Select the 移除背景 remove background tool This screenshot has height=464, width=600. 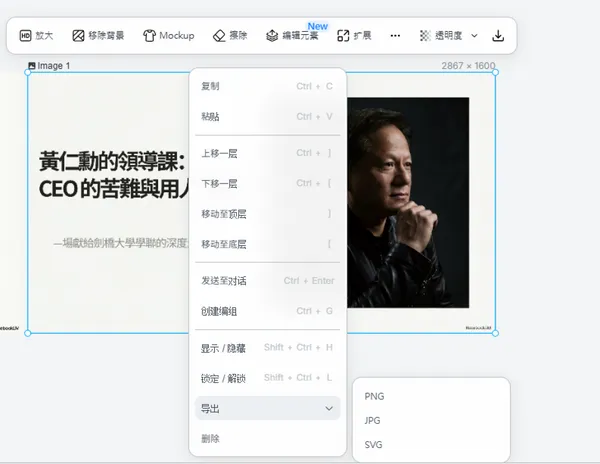(98, 36)
